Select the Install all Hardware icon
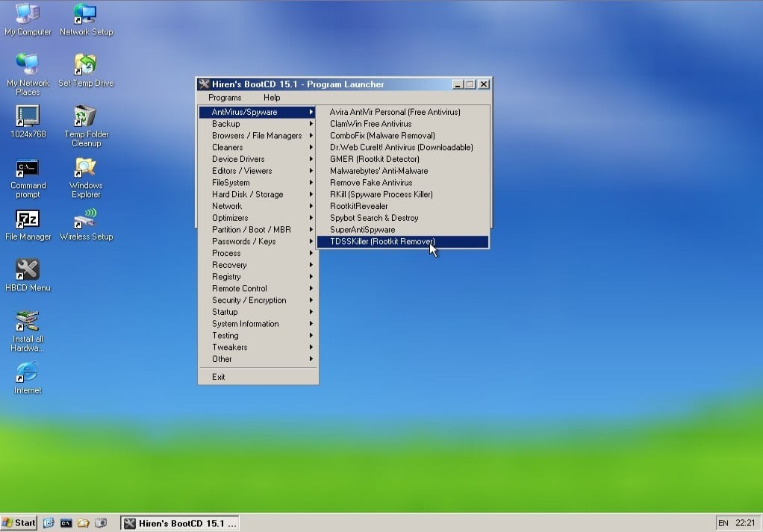763x532 pixels. [27, 331]
